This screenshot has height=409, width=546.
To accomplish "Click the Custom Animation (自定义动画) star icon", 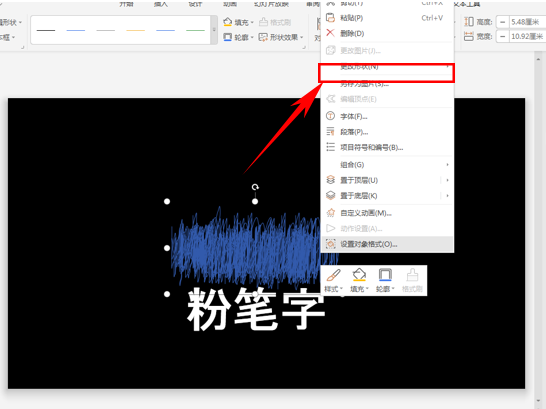I will tap(330, 213).
